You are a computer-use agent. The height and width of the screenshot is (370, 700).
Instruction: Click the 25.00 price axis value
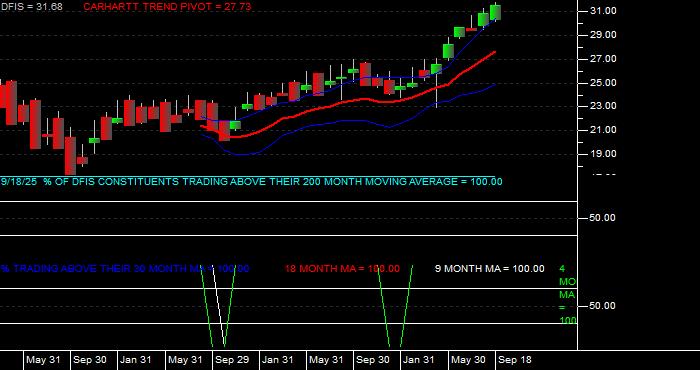(x=603, y=83)
